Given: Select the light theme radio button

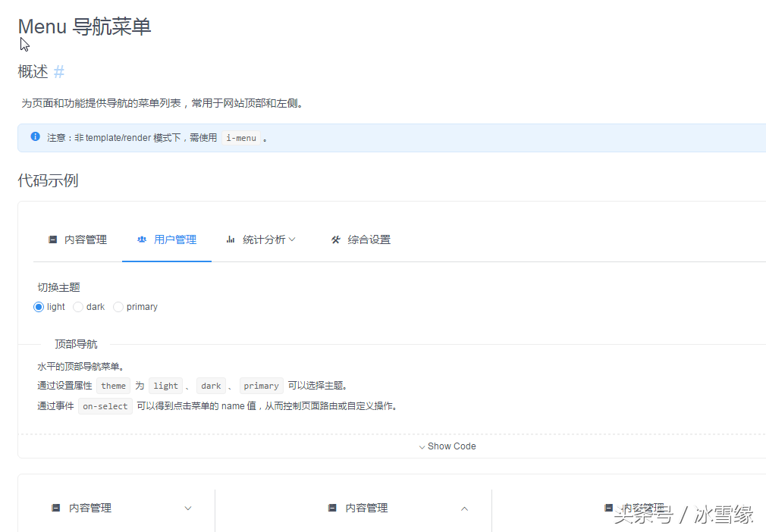Looking at the screenshot, I should tap(39, 307).
